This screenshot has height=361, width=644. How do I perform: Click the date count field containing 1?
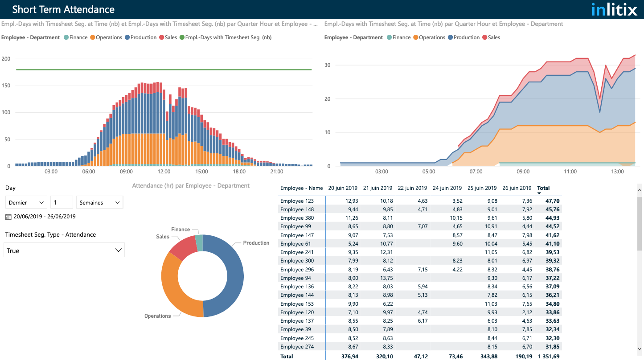click(62, 202)
